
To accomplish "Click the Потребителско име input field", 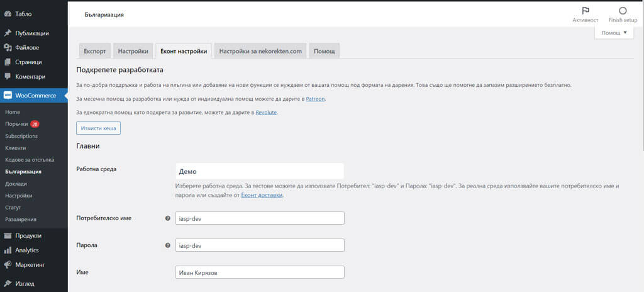I will tap(260, 218).
